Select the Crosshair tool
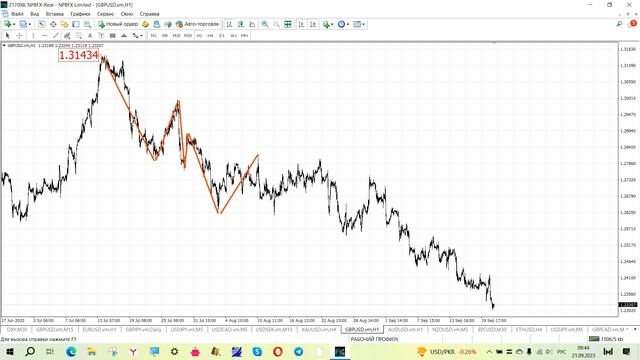The height and width of the screenshot is (360, 640). point(19,36)
